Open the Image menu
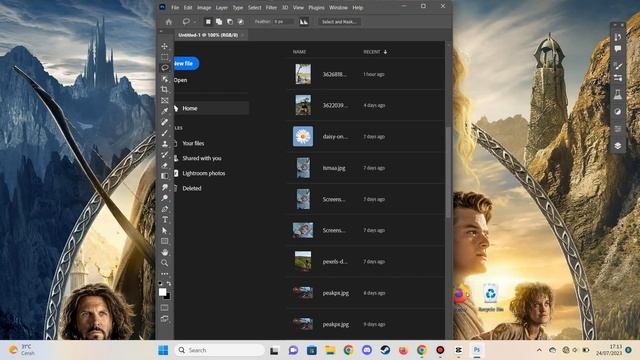The image size is (640, 360). coord(204,7)
